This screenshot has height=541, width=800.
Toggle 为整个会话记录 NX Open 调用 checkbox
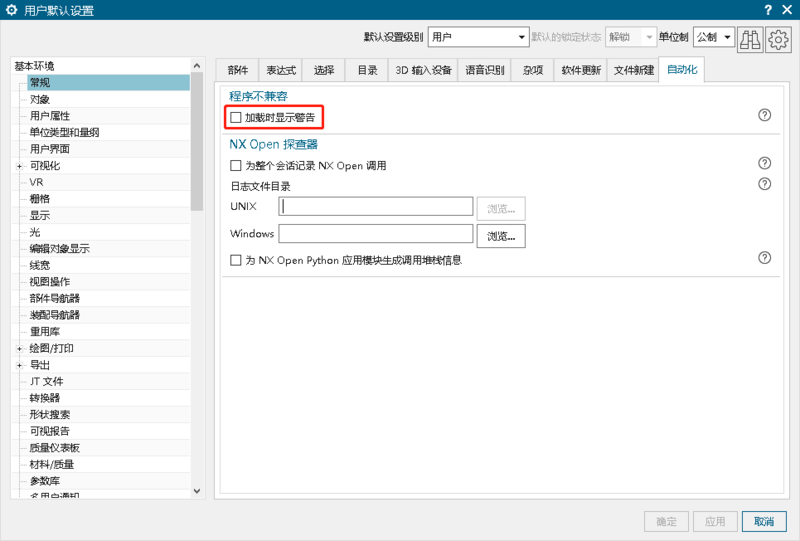[236, 165]
